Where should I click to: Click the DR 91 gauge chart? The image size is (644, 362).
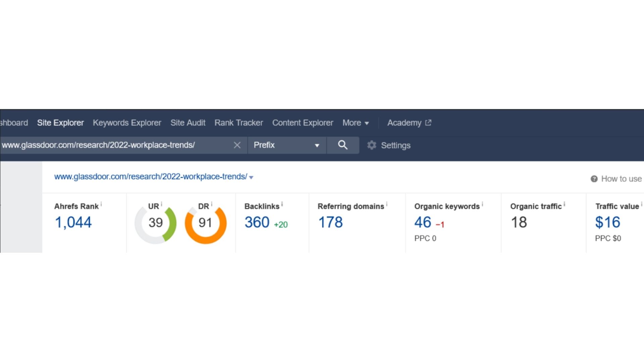click(x=206, y=223)
